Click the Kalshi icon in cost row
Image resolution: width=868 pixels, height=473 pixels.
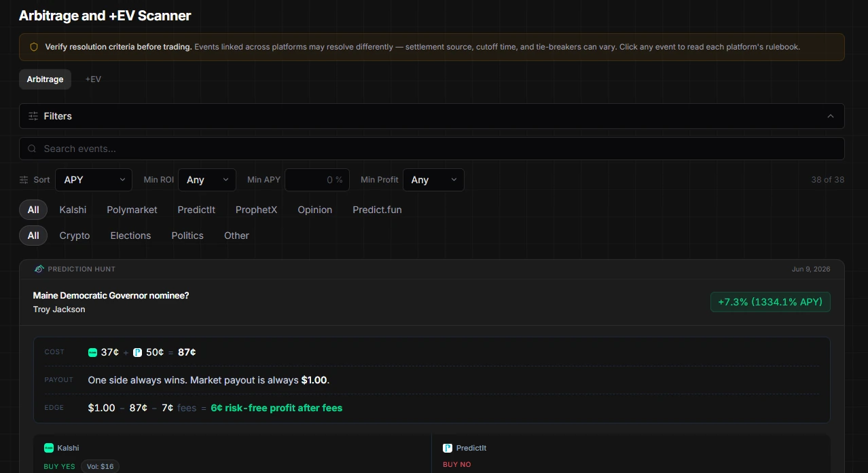tap(93, 352)
